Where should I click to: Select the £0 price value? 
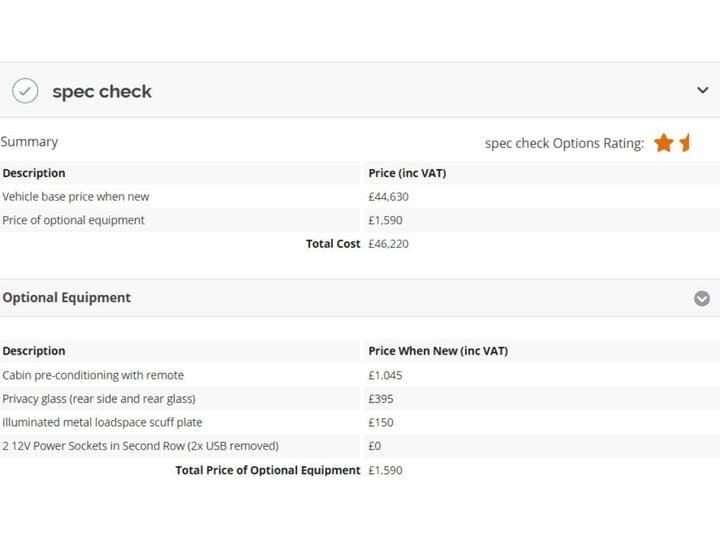tap(375, 446)
